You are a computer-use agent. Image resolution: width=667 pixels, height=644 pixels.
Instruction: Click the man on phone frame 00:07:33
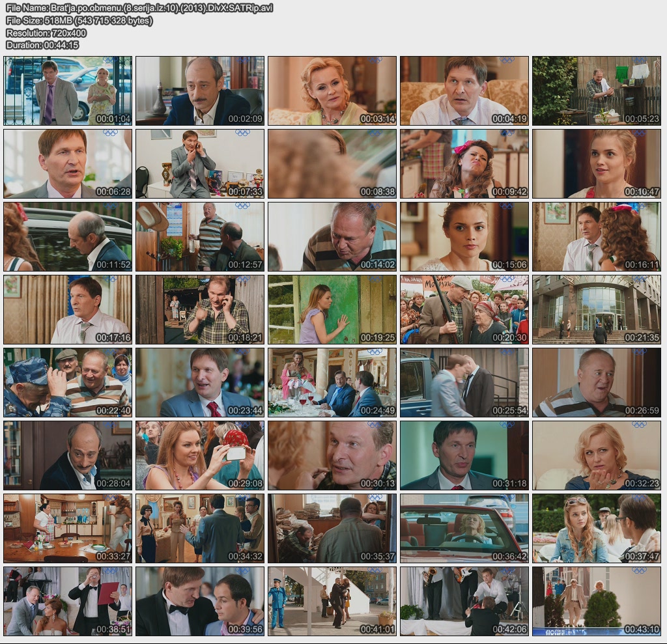tap(200, 163)
